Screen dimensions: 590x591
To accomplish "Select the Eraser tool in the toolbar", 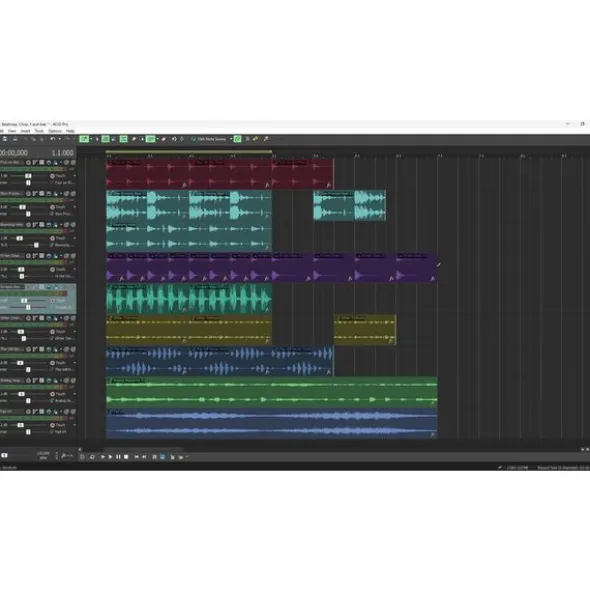I will [163, 139].
